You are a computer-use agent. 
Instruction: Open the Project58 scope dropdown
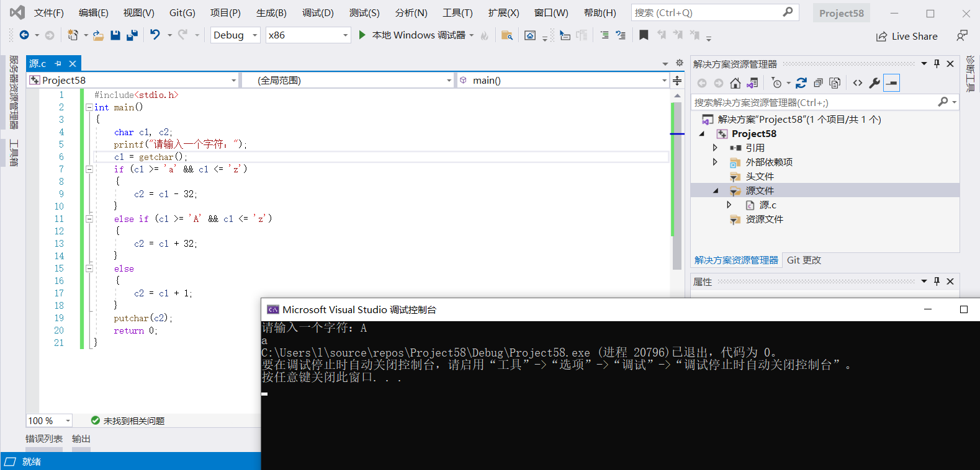[133, 80]
